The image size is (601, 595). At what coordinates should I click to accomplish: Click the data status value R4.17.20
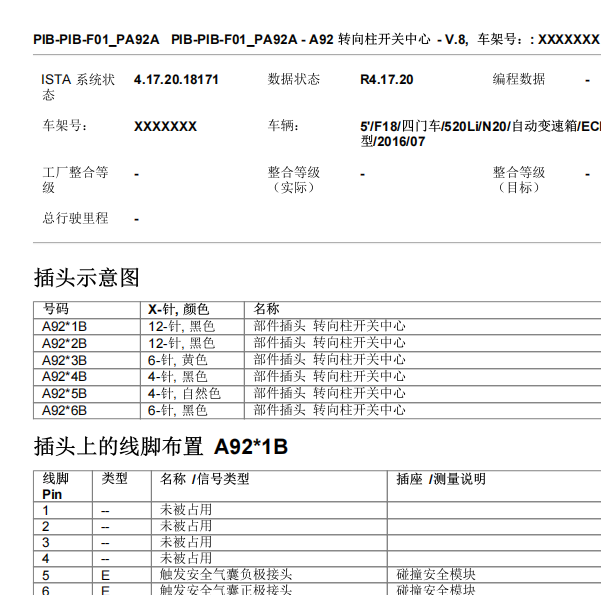click(386, 80)
